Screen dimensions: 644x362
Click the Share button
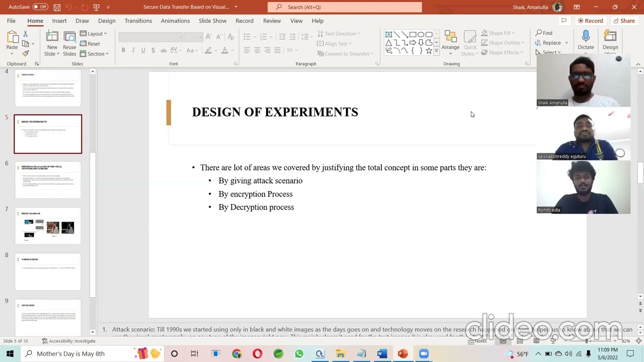click(x=623, y=21)
